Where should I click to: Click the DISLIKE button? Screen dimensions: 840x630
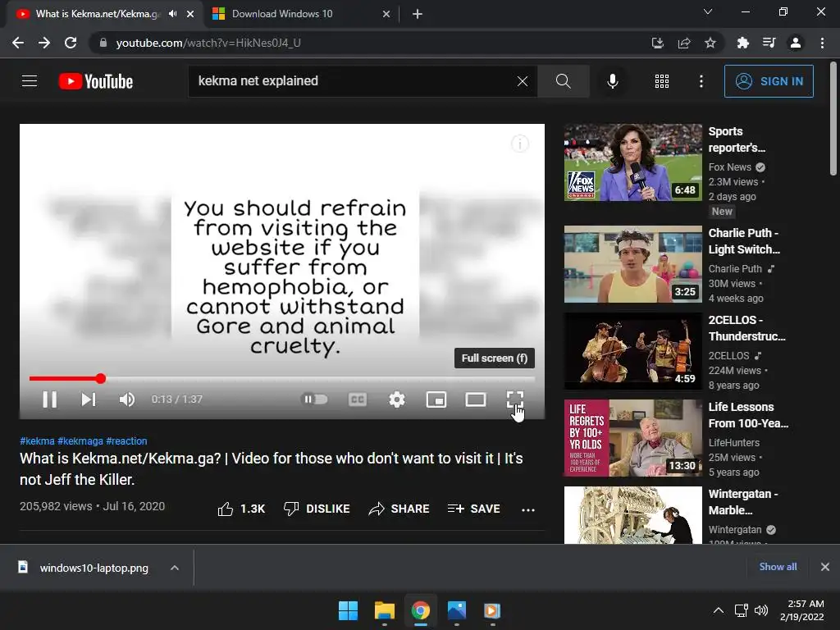pyautogui.click(x=317, y=509)
